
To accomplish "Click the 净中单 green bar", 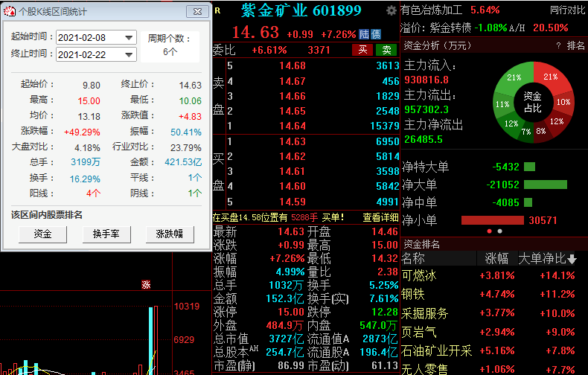I will (528, 202).
